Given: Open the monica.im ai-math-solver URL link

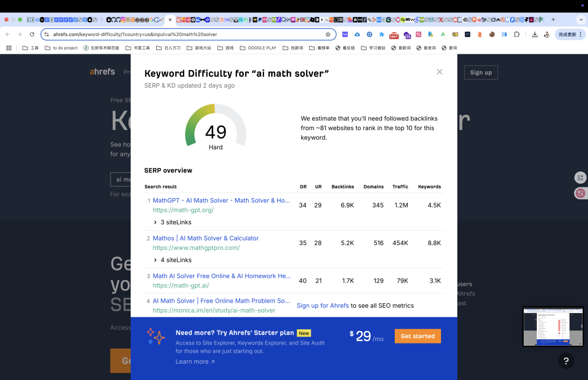Looking at the screenshot, I should 214,310.
